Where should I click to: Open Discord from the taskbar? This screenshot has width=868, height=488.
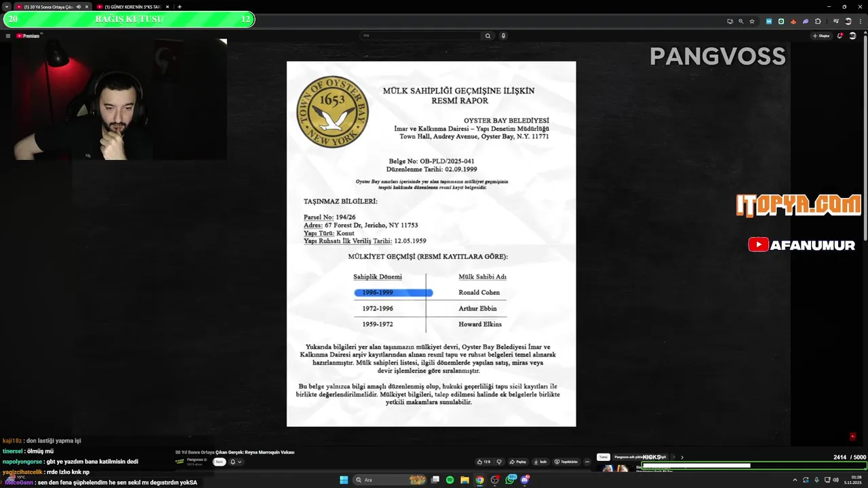click(525, 480)
